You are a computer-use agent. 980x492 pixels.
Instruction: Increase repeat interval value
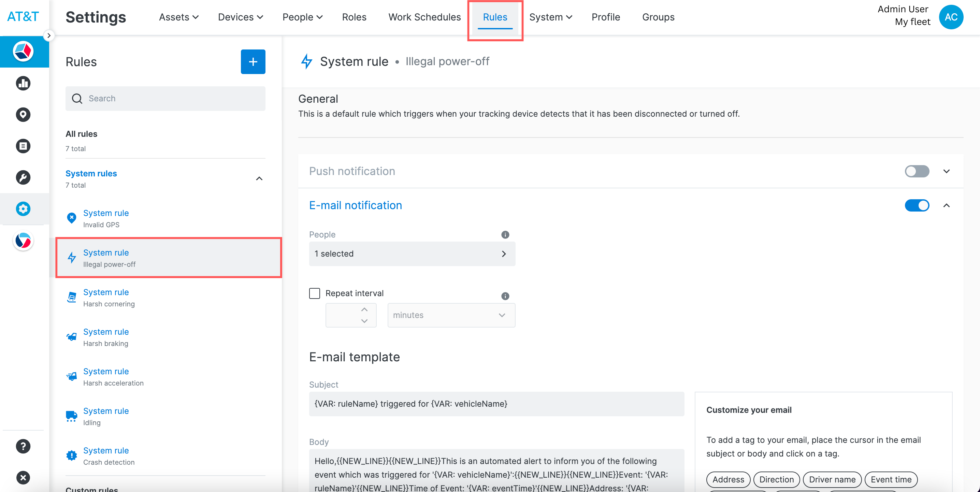[x=364, y=309]
